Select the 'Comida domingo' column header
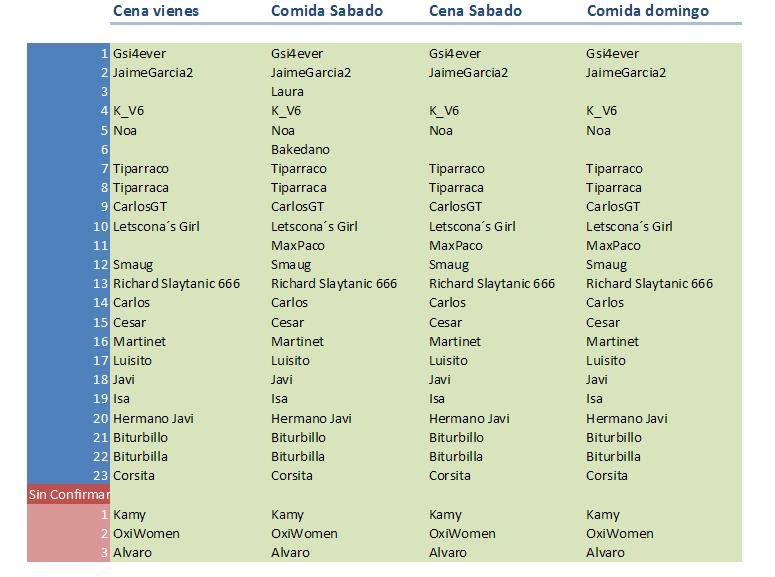This screenshot has height=577, width=775. click(648, 11)
